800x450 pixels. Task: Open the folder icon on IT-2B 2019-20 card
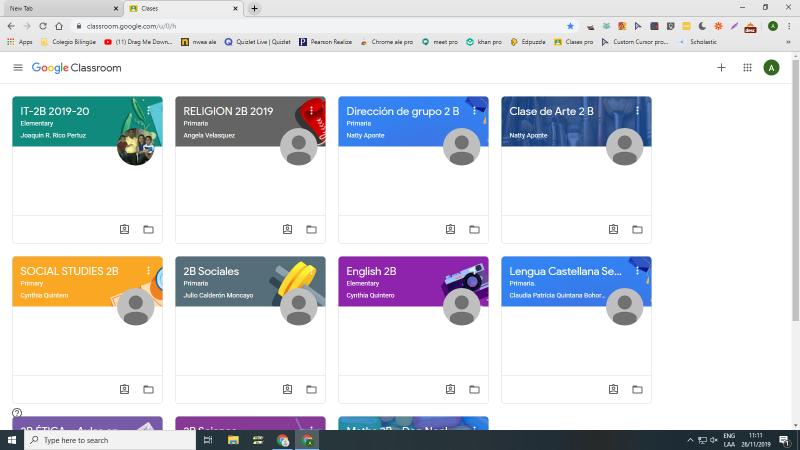click(x=148, y=229)
